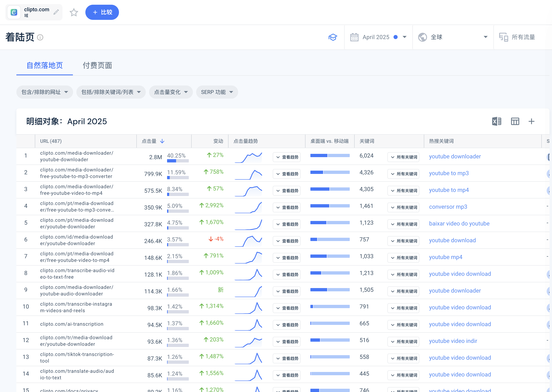Open keyword link youtube to mp3
This screenshot has height=392, width=552.
tap(449, 173)
